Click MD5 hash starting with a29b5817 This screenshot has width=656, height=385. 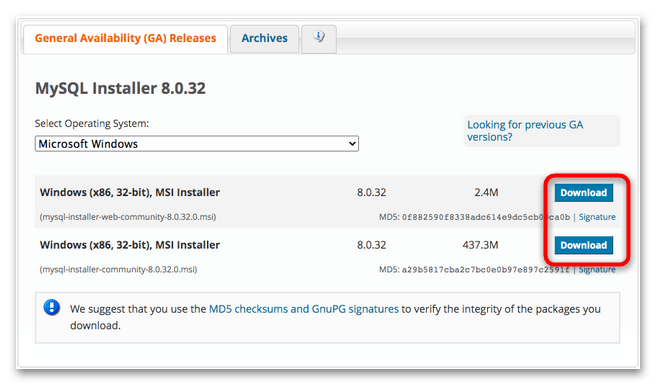pyautogui.click(x=486, y=270)
